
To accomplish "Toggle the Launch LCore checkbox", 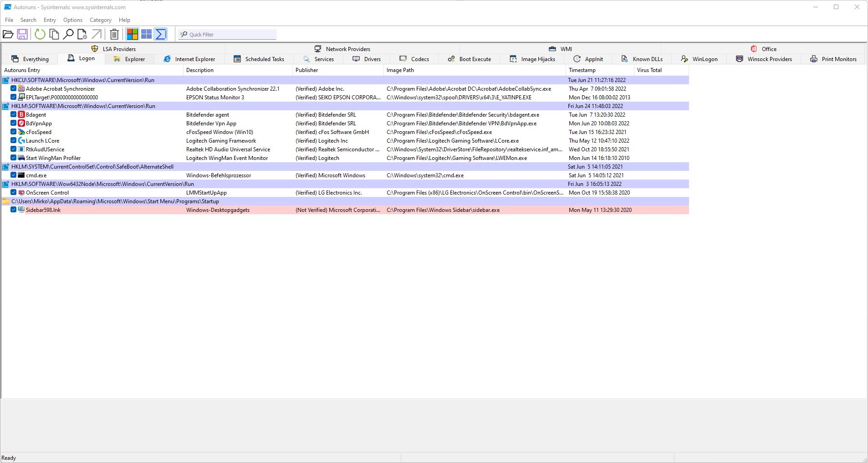I will point(14,141).
